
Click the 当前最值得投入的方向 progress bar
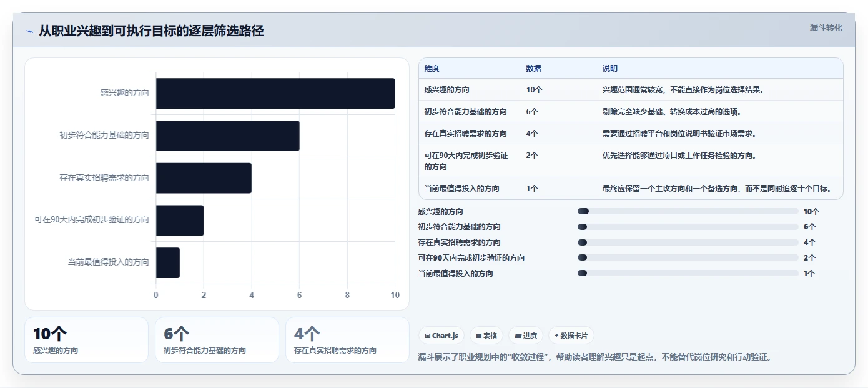point(688,273)
